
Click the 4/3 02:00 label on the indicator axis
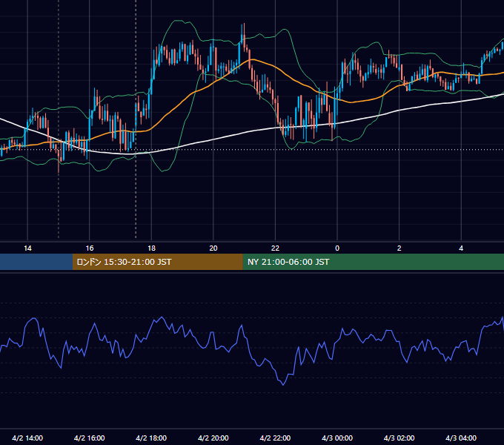399,438
